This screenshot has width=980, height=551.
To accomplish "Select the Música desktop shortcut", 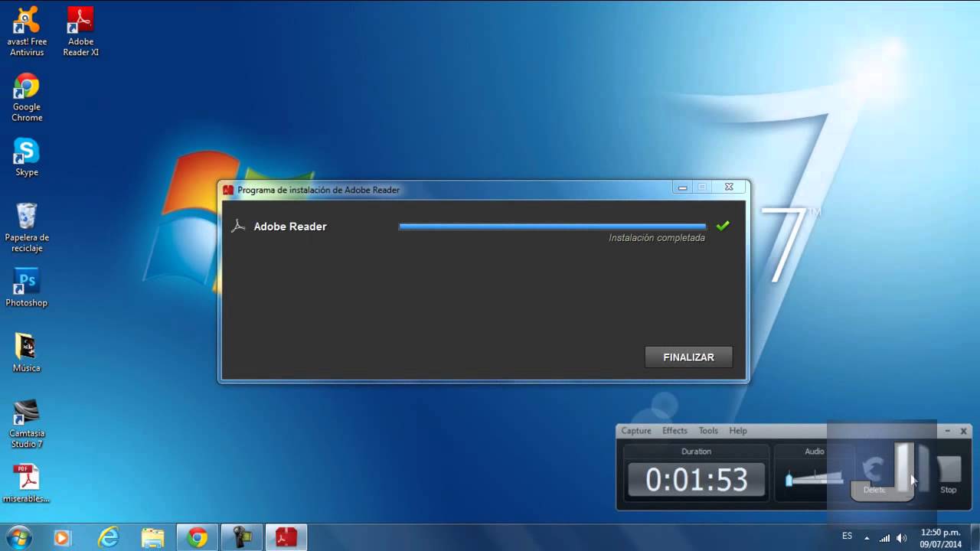I will click(27, 353).
